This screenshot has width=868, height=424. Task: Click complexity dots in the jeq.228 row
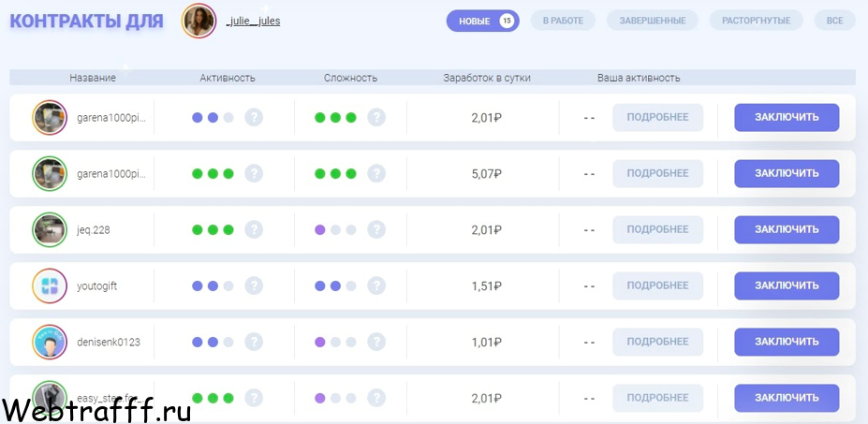click(335, 229)
